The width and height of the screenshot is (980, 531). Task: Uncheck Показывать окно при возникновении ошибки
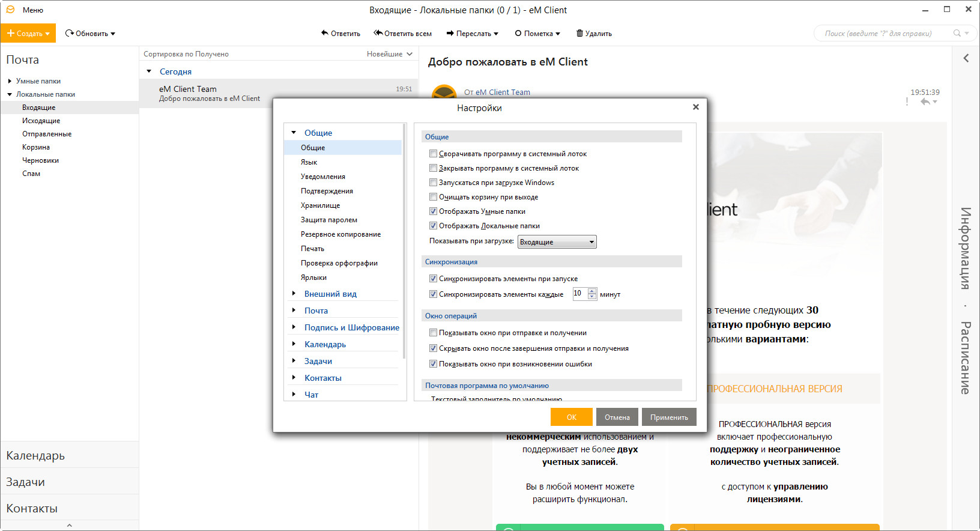(433, 364)
